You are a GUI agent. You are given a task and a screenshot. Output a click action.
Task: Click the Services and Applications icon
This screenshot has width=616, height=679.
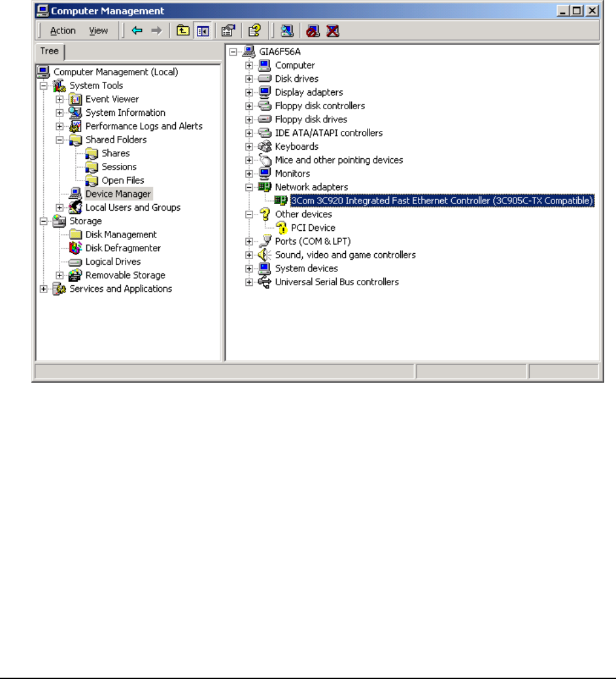[x=60, y=289]
